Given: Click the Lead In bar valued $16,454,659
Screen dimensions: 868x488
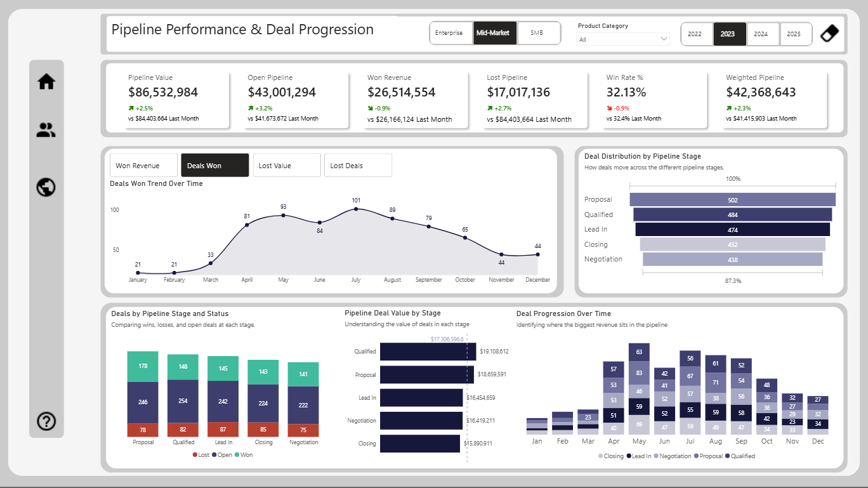Looking at the screenshot, I should tap(421, 398).
